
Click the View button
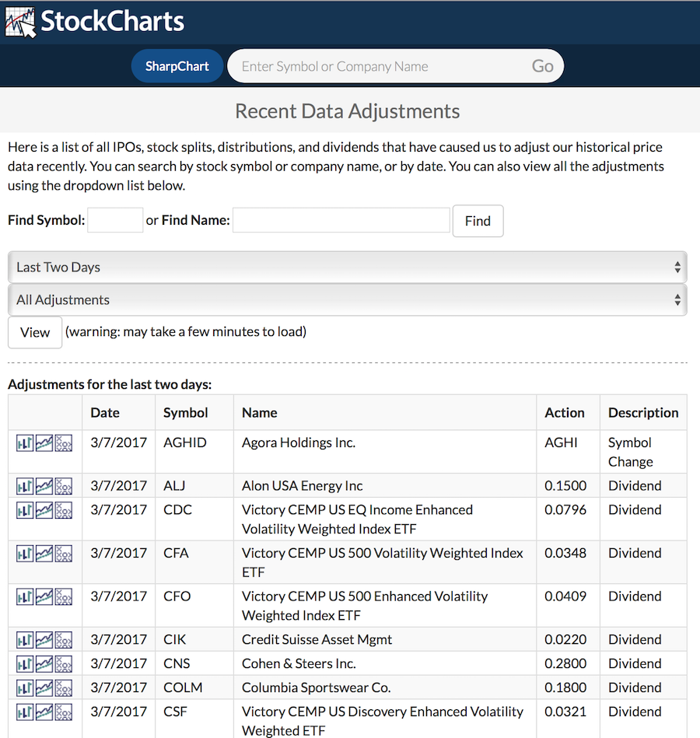35,333
